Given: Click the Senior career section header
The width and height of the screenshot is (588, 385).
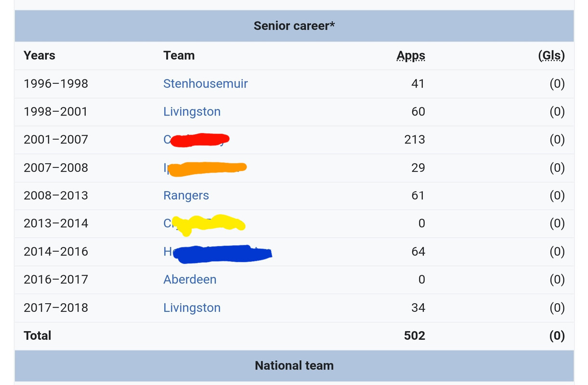Looking at the screenshot, I should 294,26.
